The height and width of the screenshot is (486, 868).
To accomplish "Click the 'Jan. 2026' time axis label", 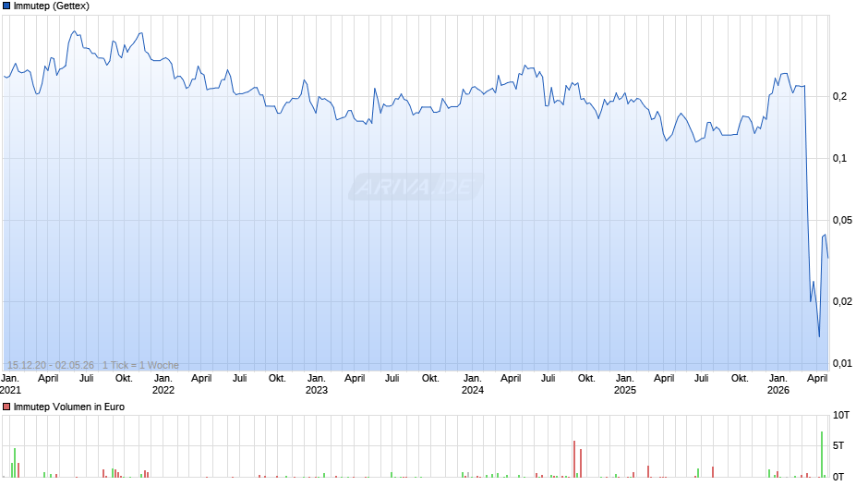I will [778, 384].
